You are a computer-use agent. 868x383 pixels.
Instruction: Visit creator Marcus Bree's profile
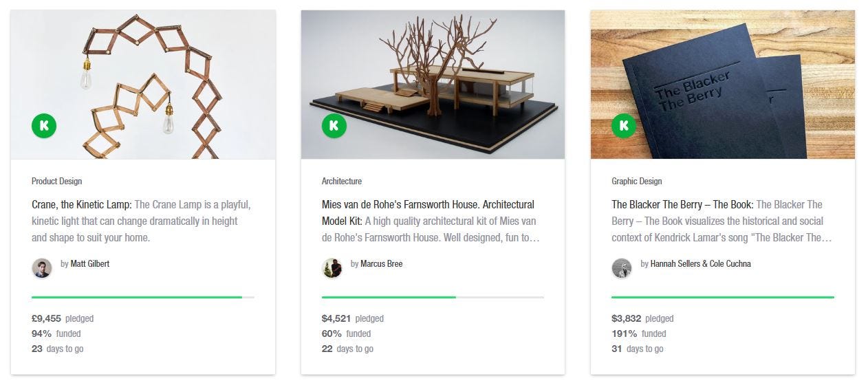[381, 264]
